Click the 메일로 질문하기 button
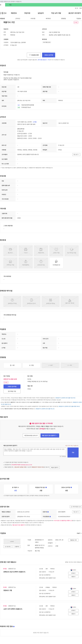 (x=55, y=467)
